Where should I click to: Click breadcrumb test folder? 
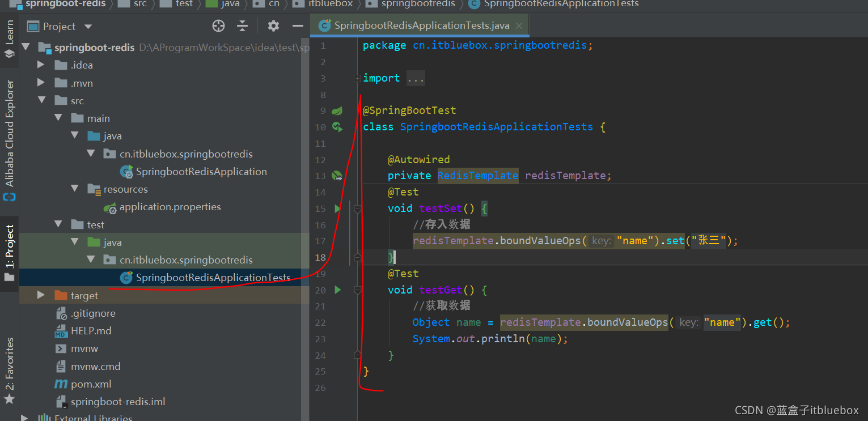click(184, 3)
